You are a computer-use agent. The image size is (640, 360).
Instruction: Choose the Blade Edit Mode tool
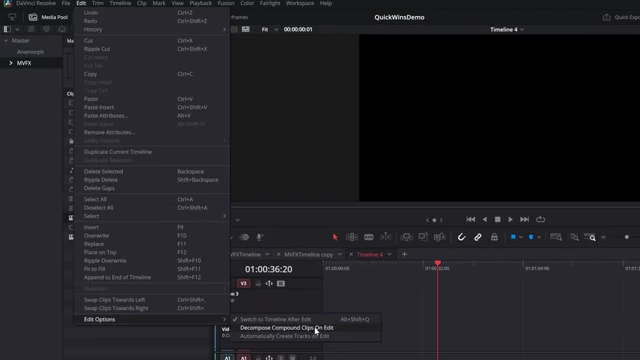369,237
